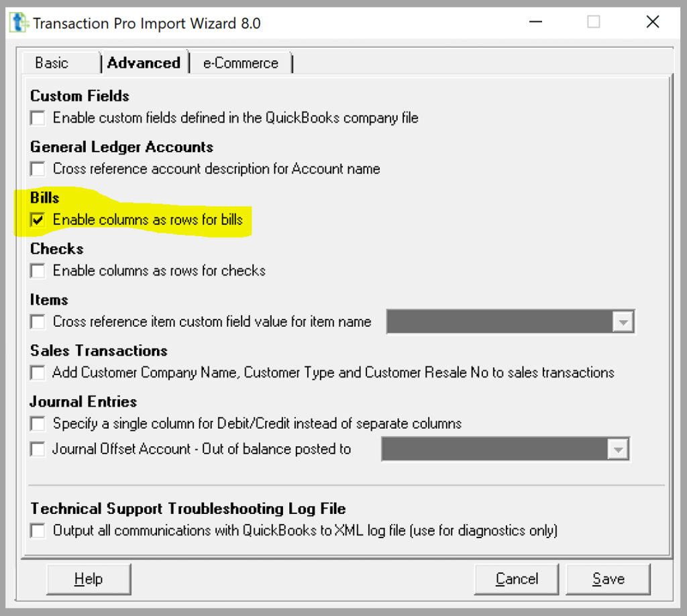
Task: Click the Help button
Action: 89,579
